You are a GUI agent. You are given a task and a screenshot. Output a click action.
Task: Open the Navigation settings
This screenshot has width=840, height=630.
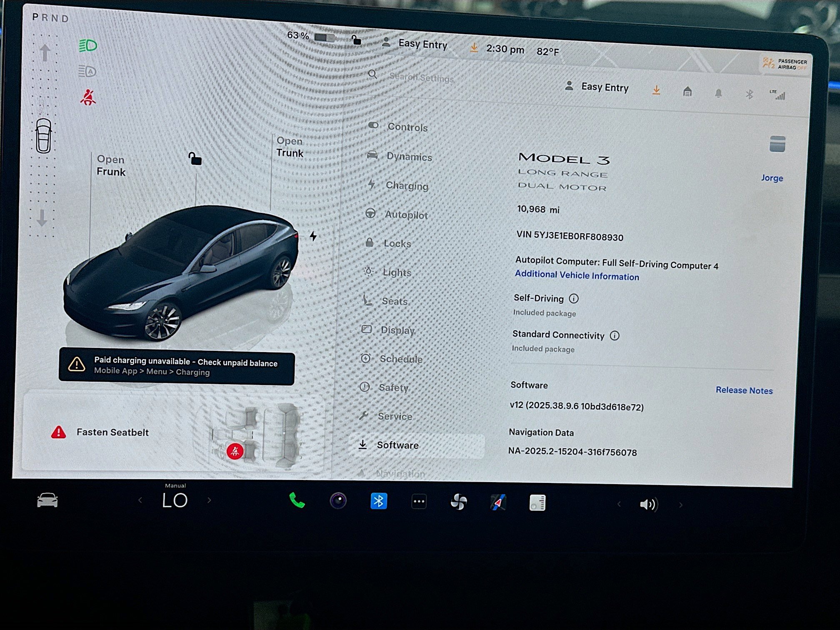click(x=391, y=474)
